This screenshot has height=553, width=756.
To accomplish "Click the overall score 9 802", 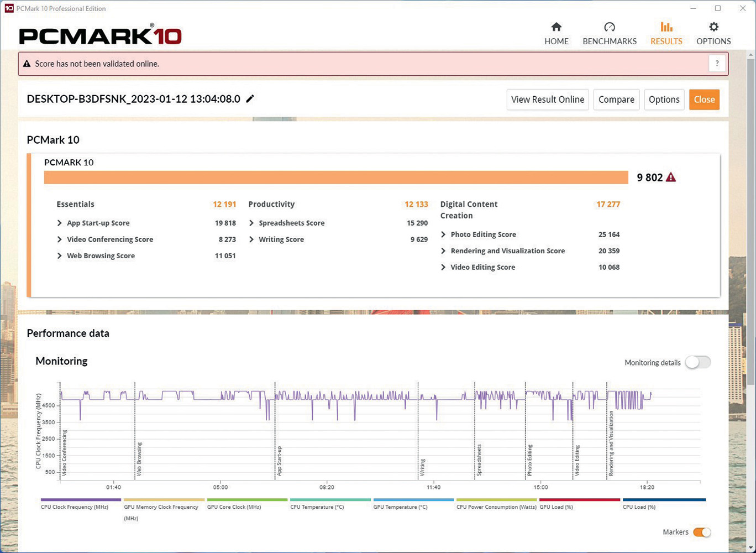I will pos(649,178).
